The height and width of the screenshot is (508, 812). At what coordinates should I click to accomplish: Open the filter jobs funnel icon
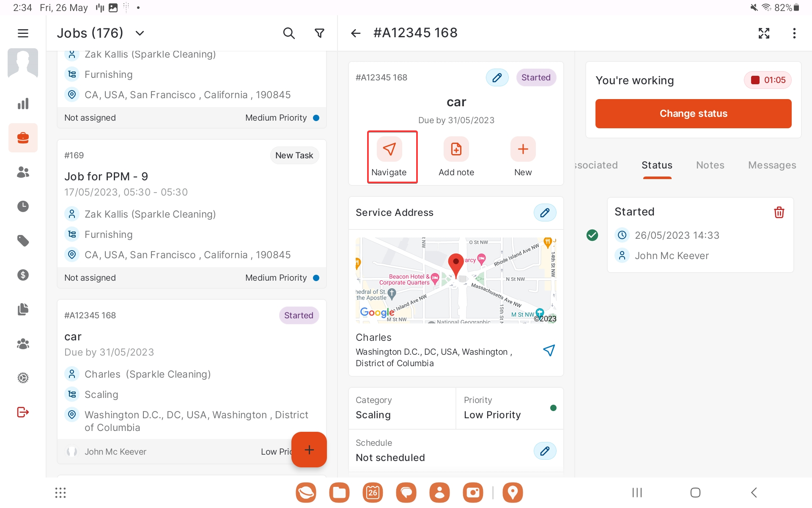point(320,33)
